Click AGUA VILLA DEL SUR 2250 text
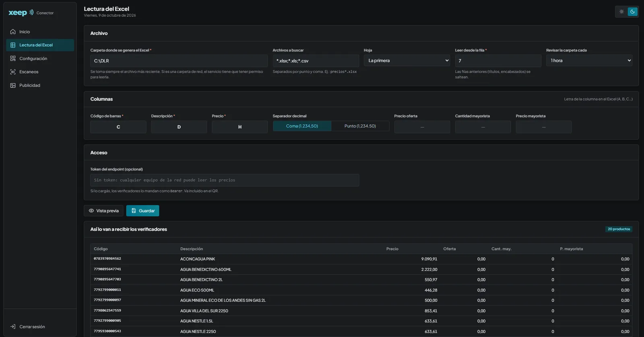The width and height of the screenshot is (644, 337). click(204, 311)
